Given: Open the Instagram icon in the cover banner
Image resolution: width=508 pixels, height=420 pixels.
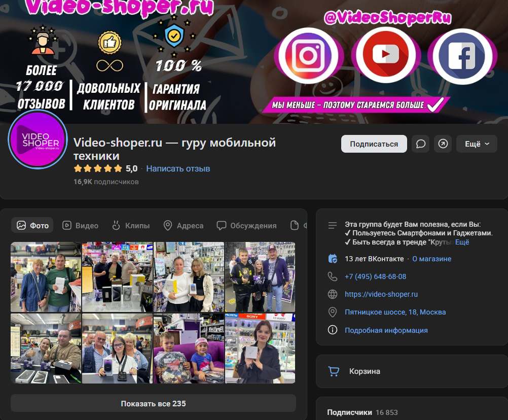Looking at the screenshot, I should [x=308, y=56].
